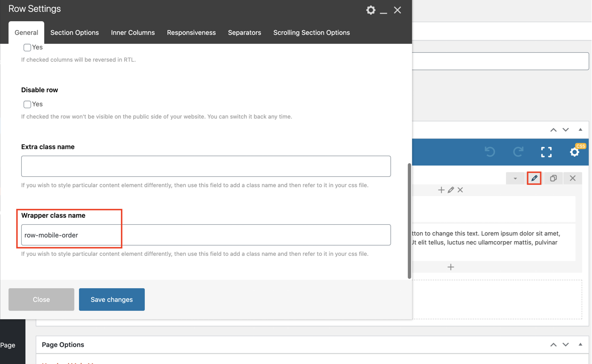The width and height of the screenshot is (592, 364).
Task: Move the Page Options panel down
Action: pyautogui.click(x=566, y=345)
